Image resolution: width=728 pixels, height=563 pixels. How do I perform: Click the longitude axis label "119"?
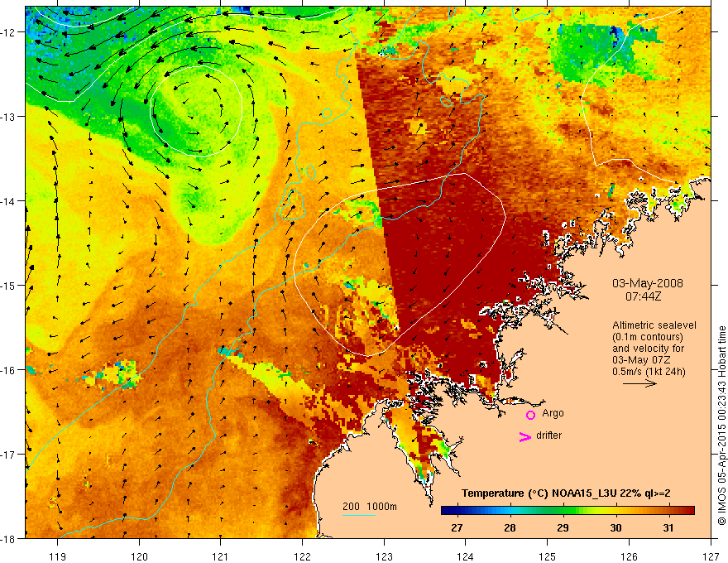(58, 556)
